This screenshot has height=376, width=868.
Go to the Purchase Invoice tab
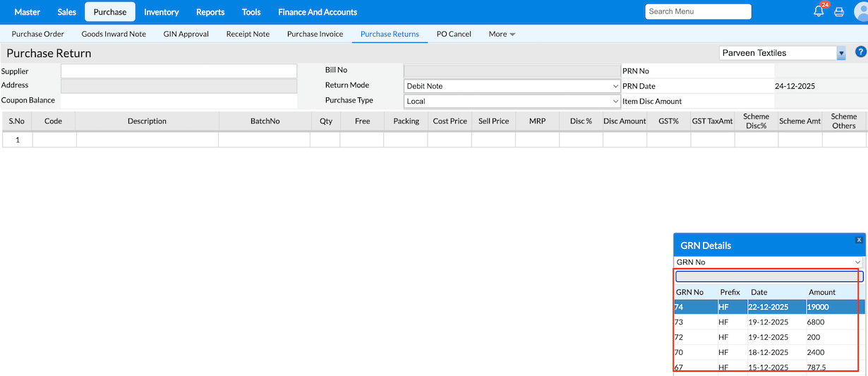315,34
